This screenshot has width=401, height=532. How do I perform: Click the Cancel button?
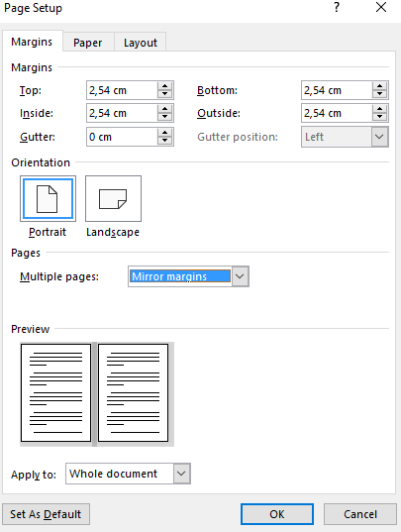[x=360, y=514]
